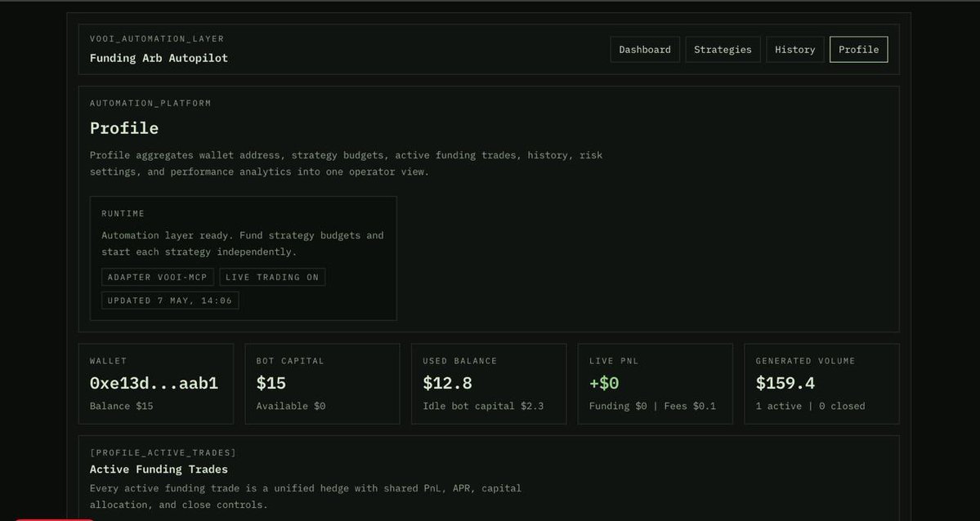Click the Automation layer ready message

(x=243, y=243)
